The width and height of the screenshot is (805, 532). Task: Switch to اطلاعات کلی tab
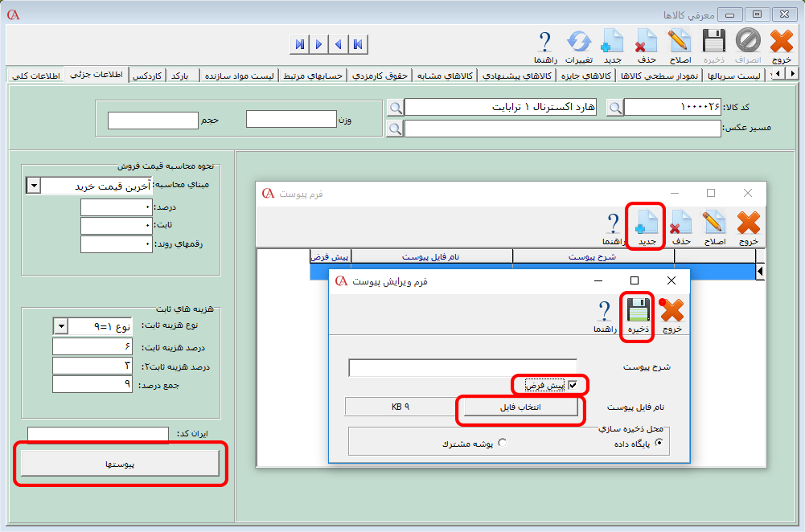pyautogui.click(x=36, y=76)
